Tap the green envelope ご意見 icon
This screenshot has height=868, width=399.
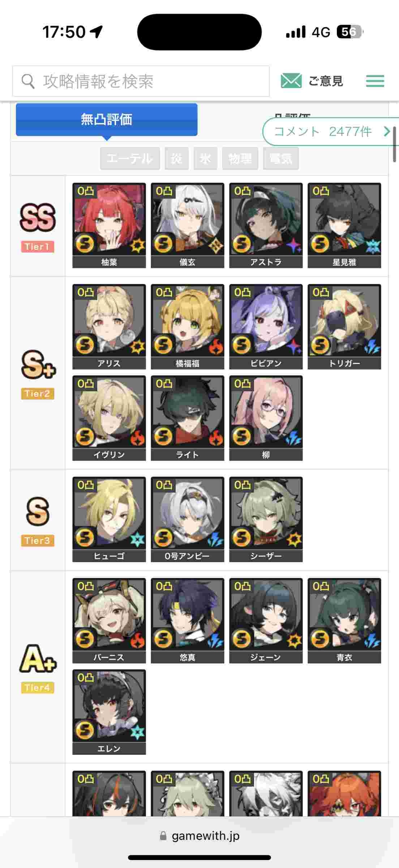291,81
